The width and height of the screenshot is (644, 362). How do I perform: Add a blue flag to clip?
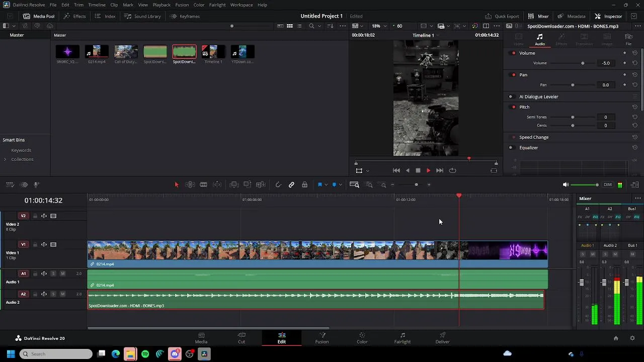(x=319, y=185)
